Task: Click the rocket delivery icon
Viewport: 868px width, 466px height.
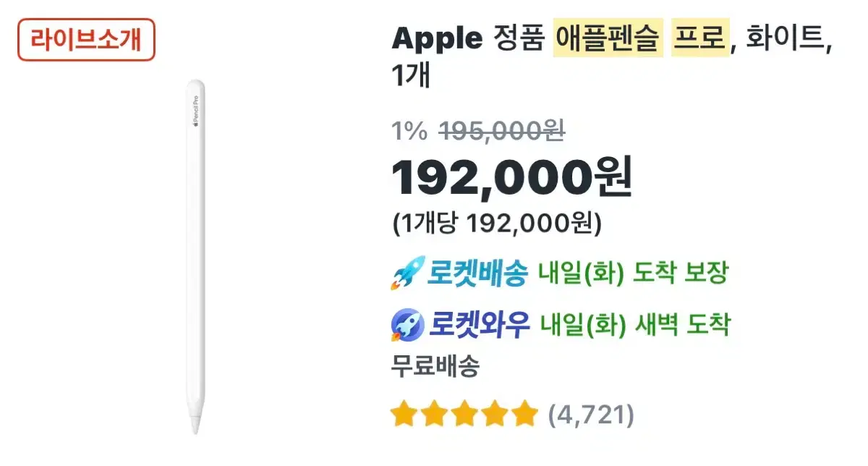Action: 405,274
